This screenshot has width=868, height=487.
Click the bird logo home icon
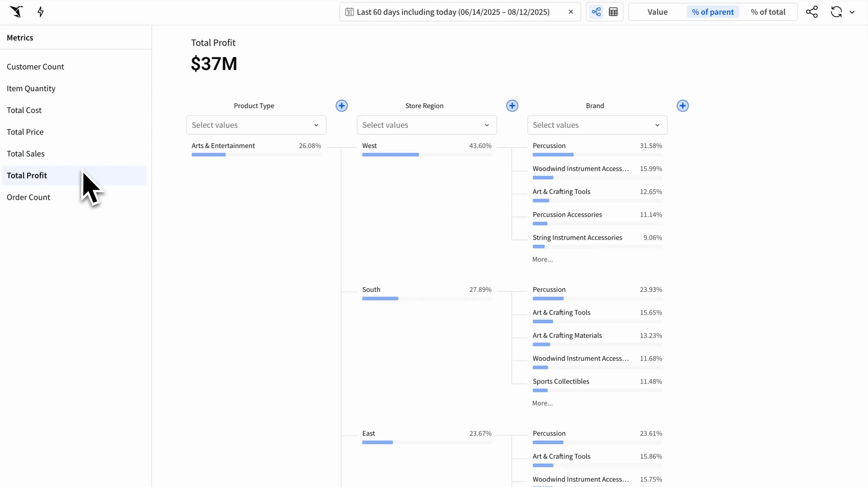(16, 12)
